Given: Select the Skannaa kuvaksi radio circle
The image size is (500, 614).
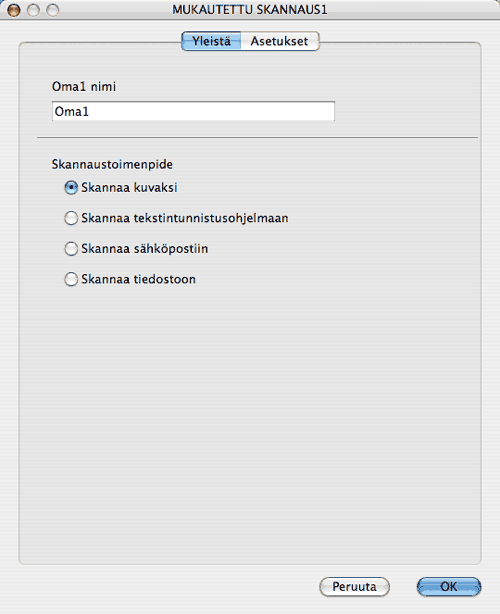Looking at the screenshot, I should 71,188.
